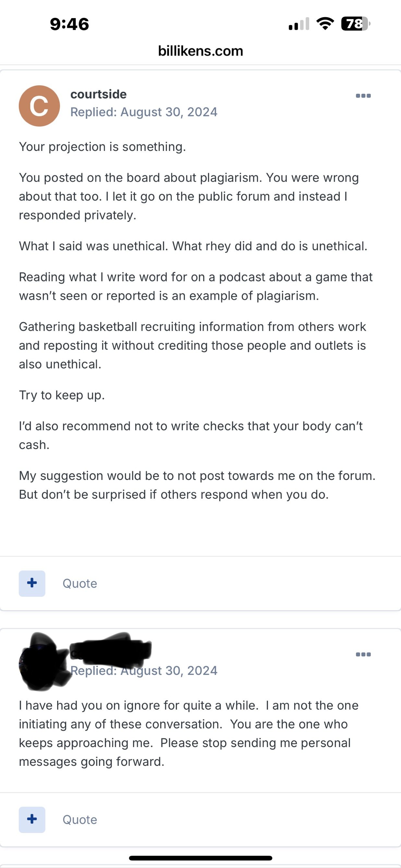Click Quote under the second reply
Viewport: 401px width, 868px height.
[x=80, y=820]
